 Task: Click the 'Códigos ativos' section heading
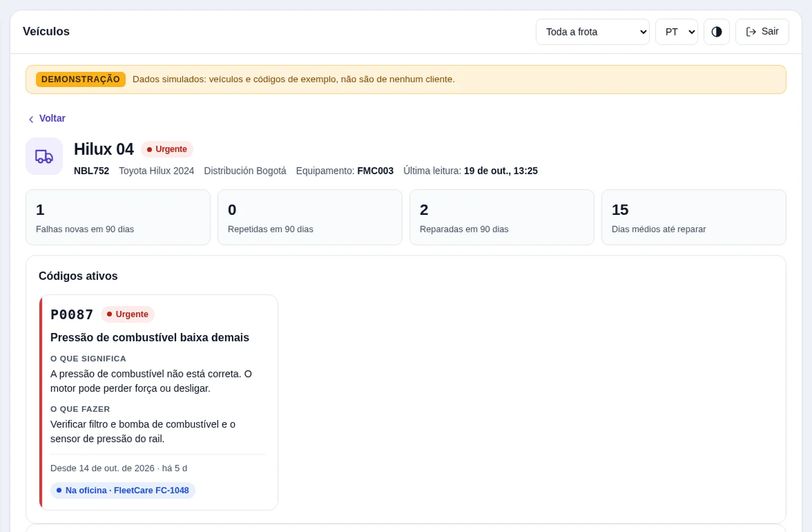(x=78, y=276)
